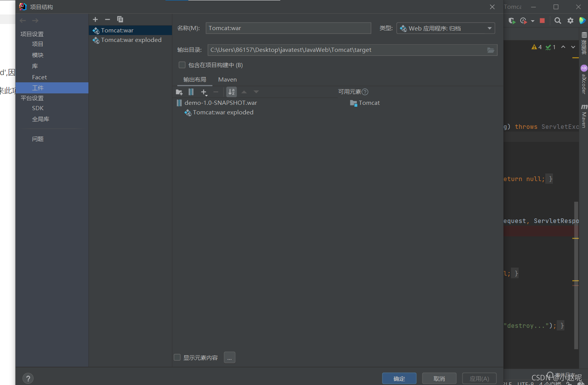The image size is (588, 385).
Task: Select Tomcat:war exploded under demo war
Action: pyautogui.click(x=219, y=112)
